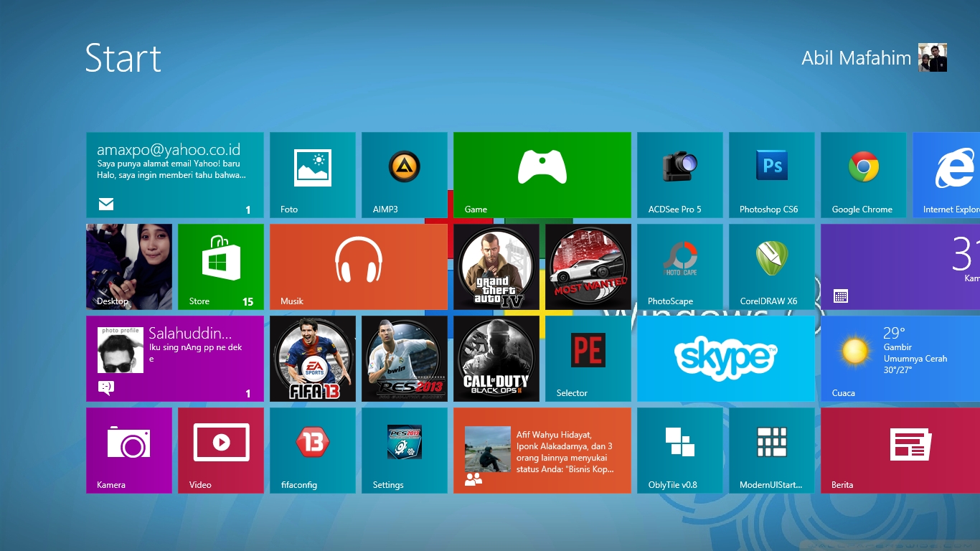Launch AIMP3 music player tile
This screenshot has width=980, height=551.
pos(405,175)
